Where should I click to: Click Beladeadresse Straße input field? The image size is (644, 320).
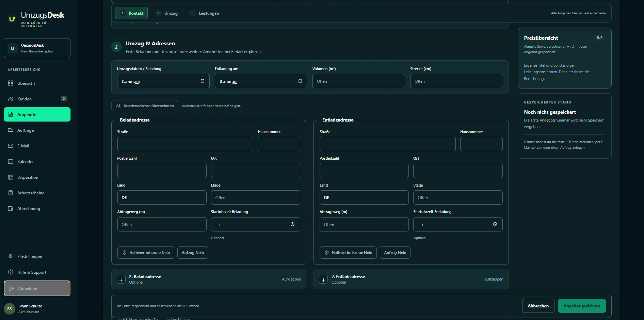(185, 144)
